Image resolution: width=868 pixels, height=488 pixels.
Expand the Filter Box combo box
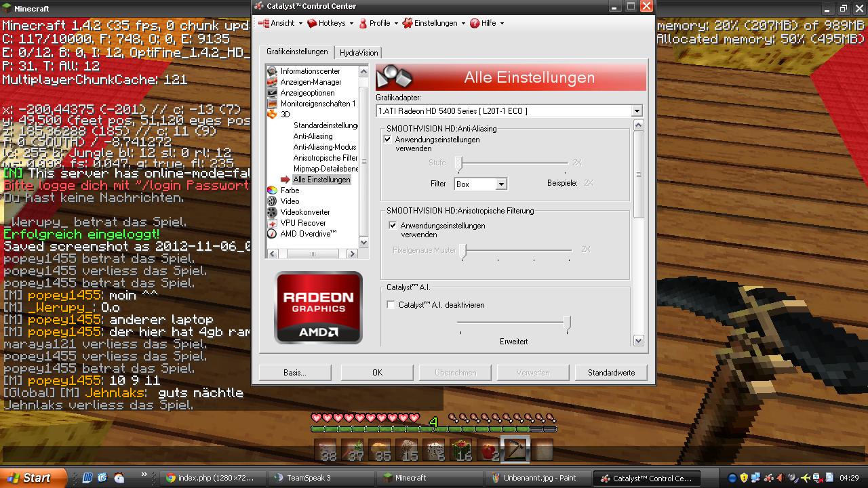click(501, 184)
